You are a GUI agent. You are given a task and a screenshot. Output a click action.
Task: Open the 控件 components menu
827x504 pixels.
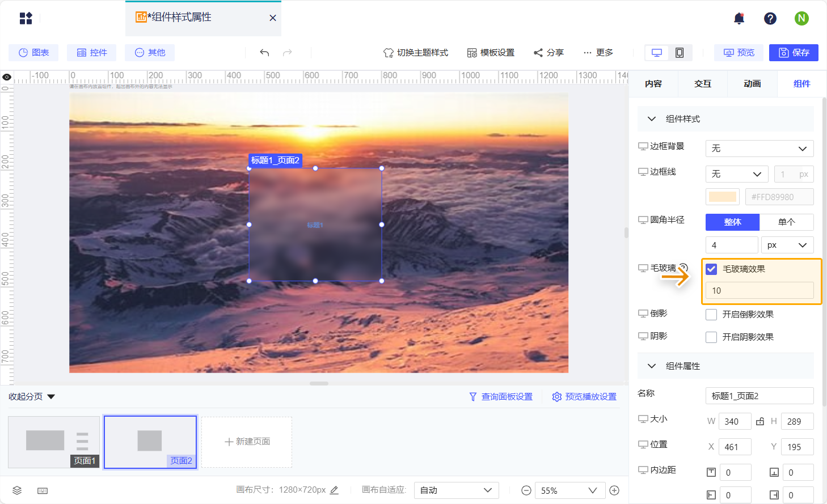point(91,53)
